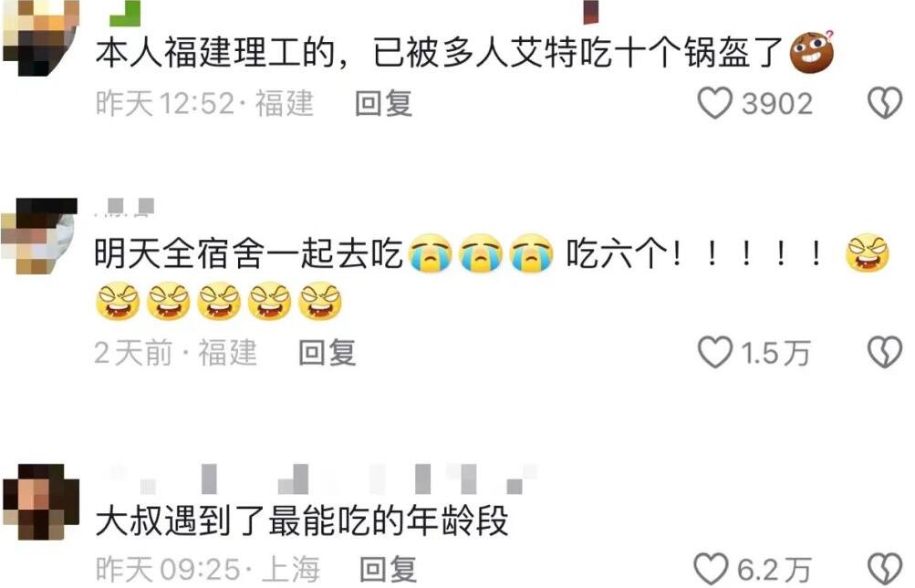This screenshot has width=915, height=588.
Task: Like the 大叔遇到了 comment with 6.2万 likes
Action: coord(711,569)
